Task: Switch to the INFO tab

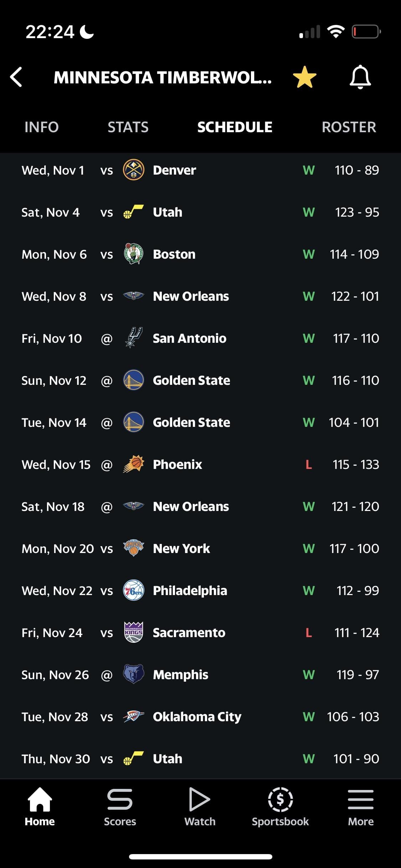Action: pos(41,127)
